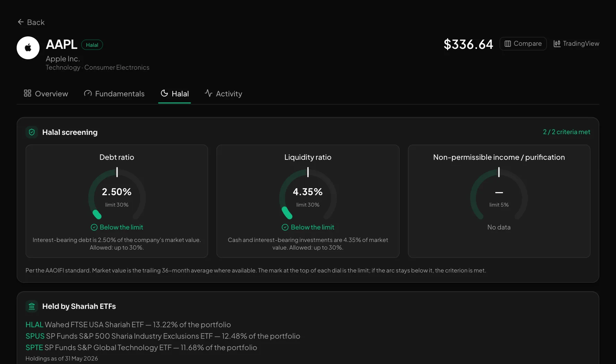616x364 pixels.
Task: Click the Debt ratio check-circle icon
Action: tap(94, 227)
